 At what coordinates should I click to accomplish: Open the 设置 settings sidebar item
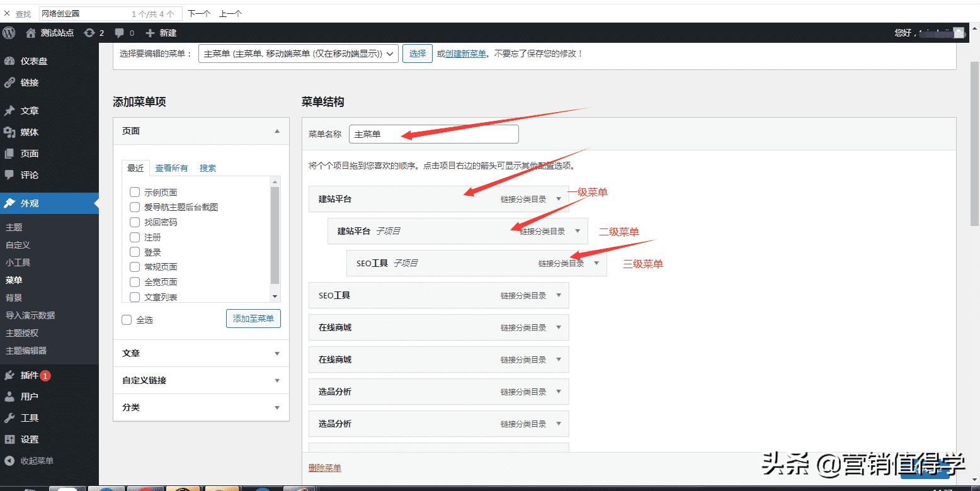pos(29,439)
